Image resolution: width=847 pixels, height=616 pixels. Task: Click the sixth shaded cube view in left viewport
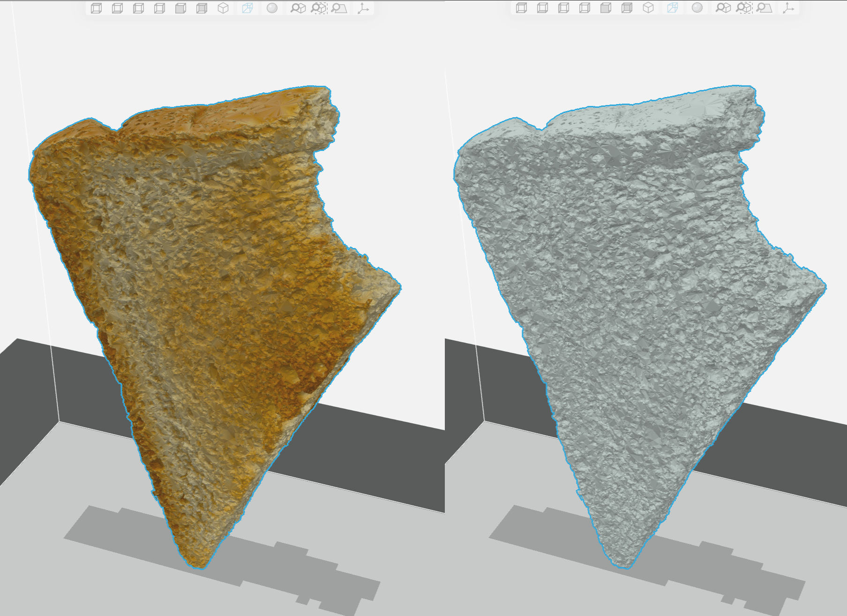pyautogui.click(x=202, y=8)
